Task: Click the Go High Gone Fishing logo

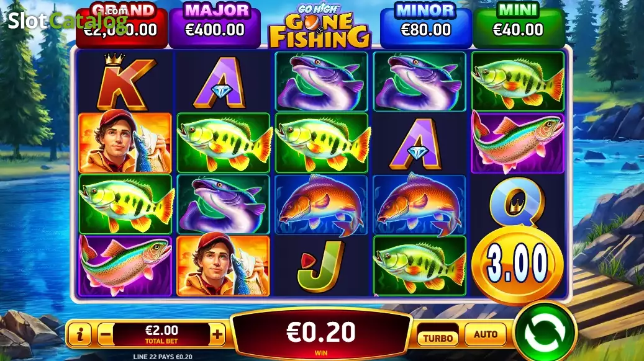Action: pyautogui.click(x=320, y=25)
